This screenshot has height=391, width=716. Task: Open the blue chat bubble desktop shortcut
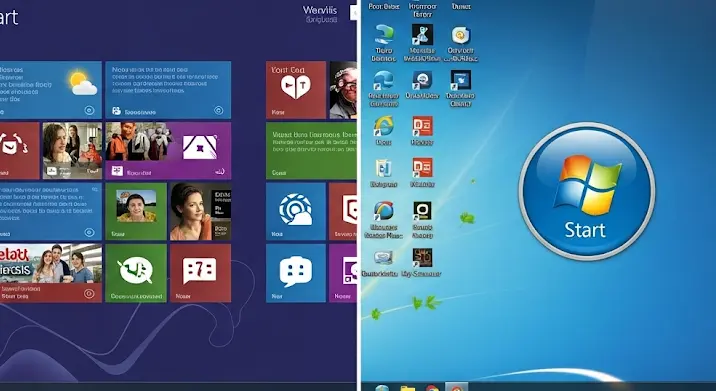point(422,85)
